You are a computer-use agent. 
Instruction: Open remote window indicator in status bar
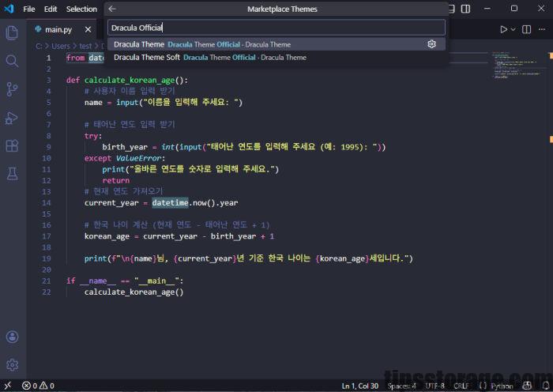coord(8,386)
